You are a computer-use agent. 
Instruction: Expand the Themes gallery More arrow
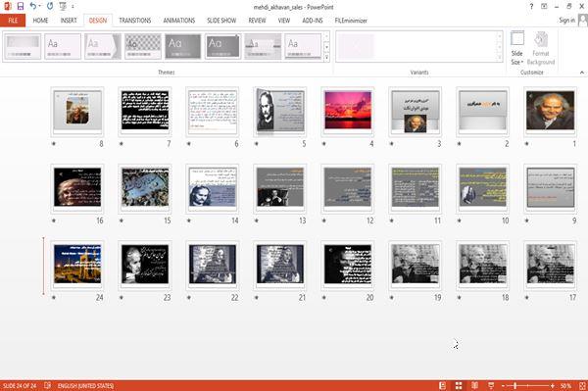326,58
